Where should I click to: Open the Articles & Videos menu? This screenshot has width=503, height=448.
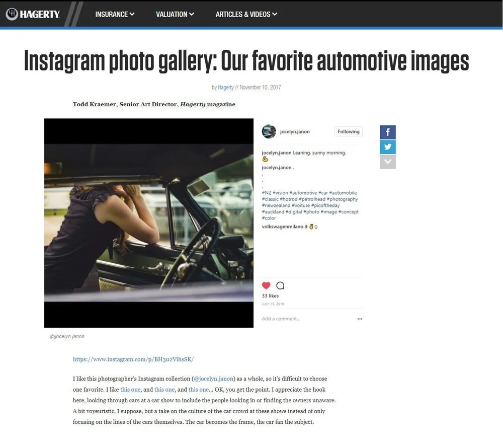click(x=246, y=14)
